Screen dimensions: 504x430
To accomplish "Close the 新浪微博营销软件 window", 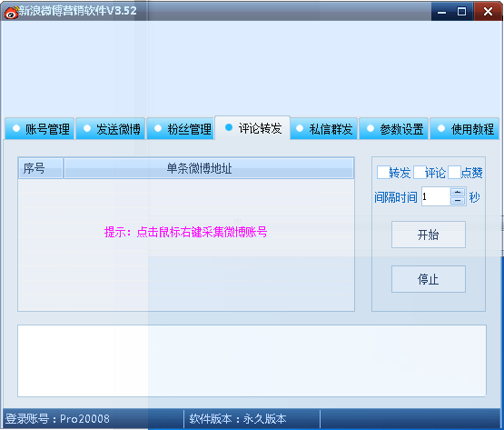I will tap(488, 12).
